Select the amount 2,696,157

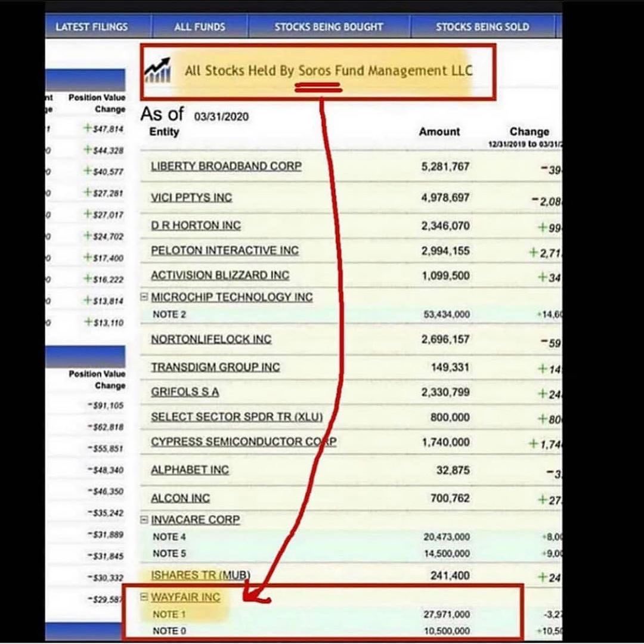445,339
